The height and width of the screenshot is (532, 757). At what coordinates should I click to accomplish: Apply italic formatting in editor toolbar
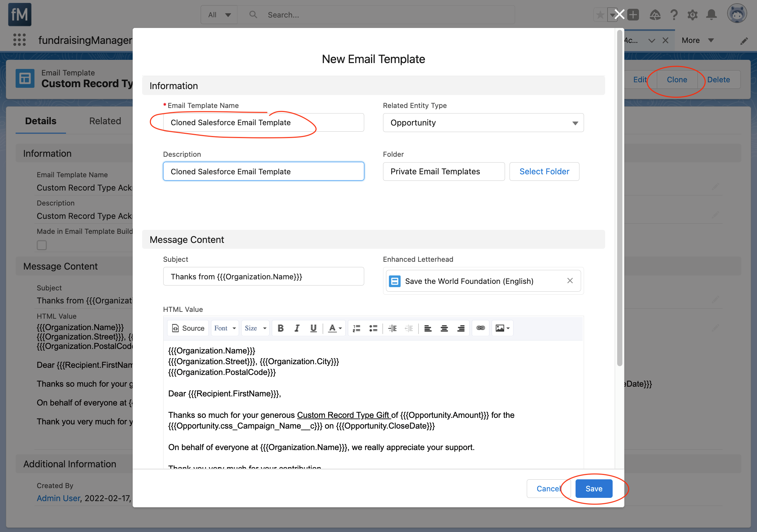(297, 328)
